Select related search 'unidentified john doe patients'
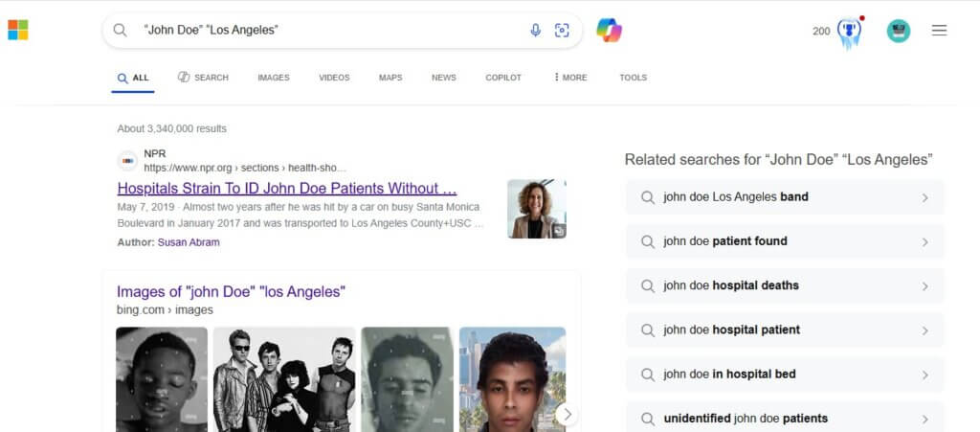The height and width of the screenshot is (432, 980). (x=785, y=419)
